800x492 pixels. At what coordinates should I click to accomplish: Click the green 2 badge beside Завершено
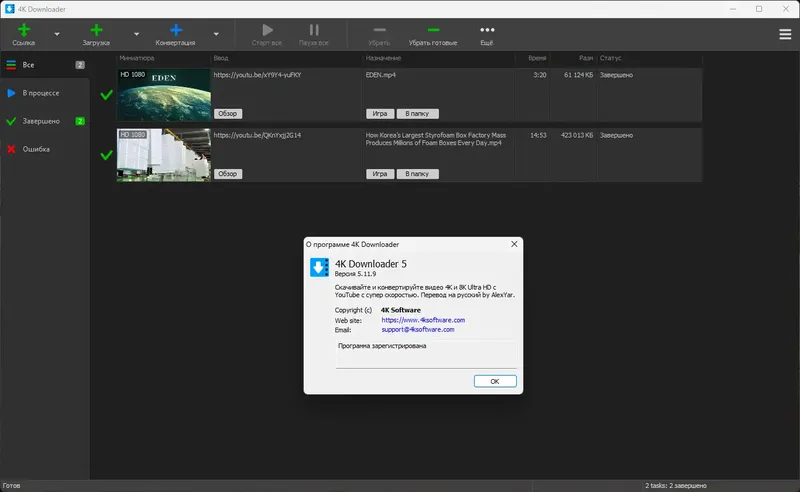(80, 121)
